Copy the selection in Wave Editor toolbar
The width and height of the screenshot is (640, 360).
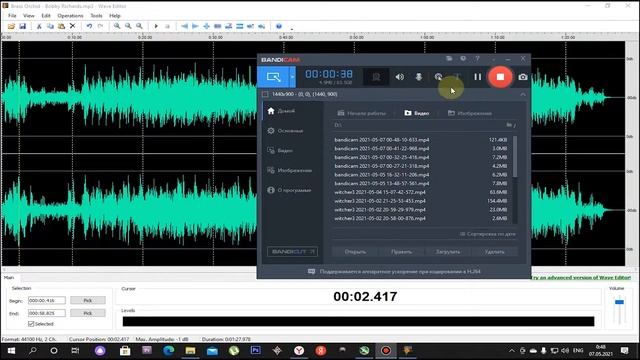[x=50, y=26]
